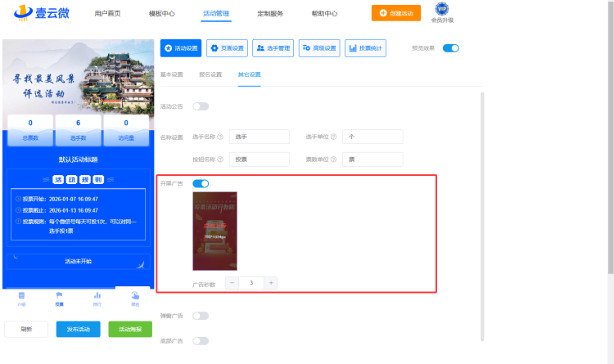Turn off the 预览效果 switch
Screen dimensions: 614x364
click(450, 48)
